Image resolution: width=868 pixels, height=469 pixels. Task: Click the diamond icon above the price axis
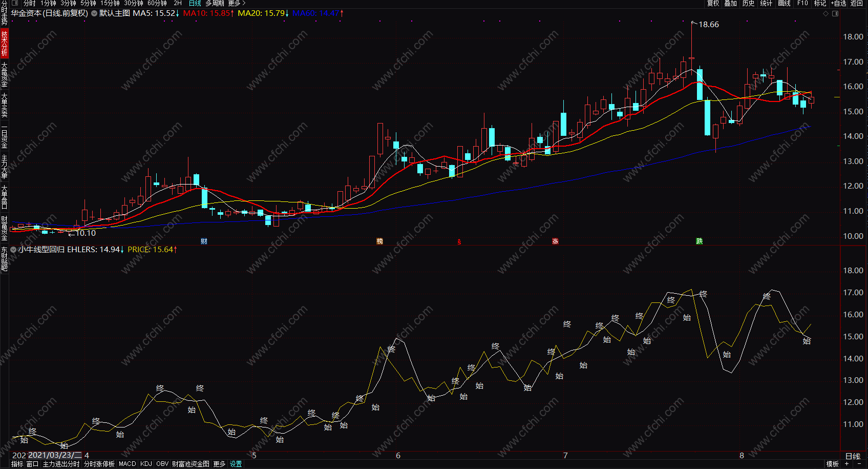click(825, 13)
